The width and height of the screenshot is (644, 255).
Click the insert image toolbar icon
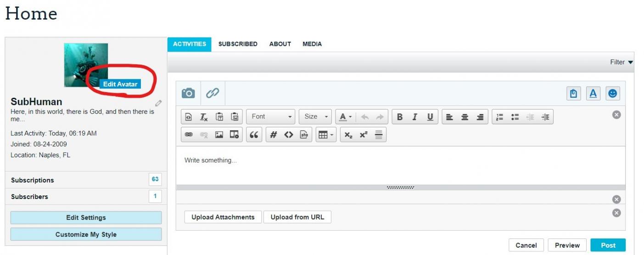click(219, 135)
